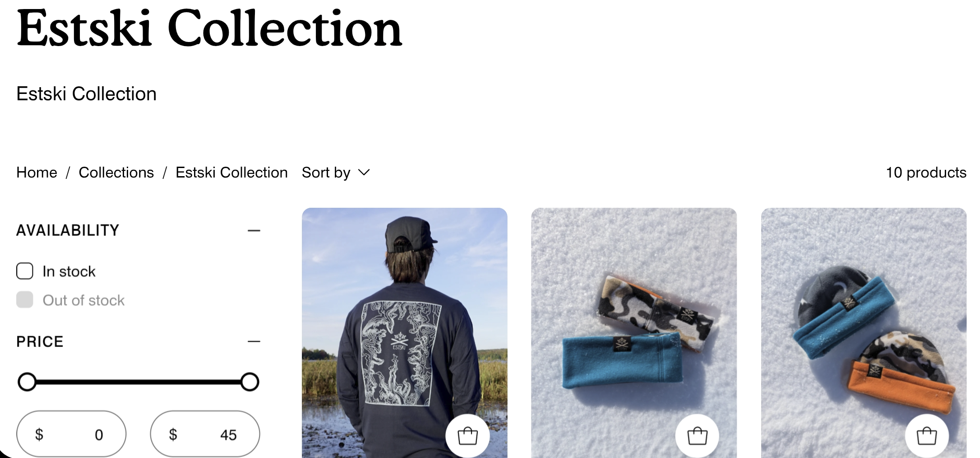
Task: Collapse the Price filter section
Action: (254, 341)
